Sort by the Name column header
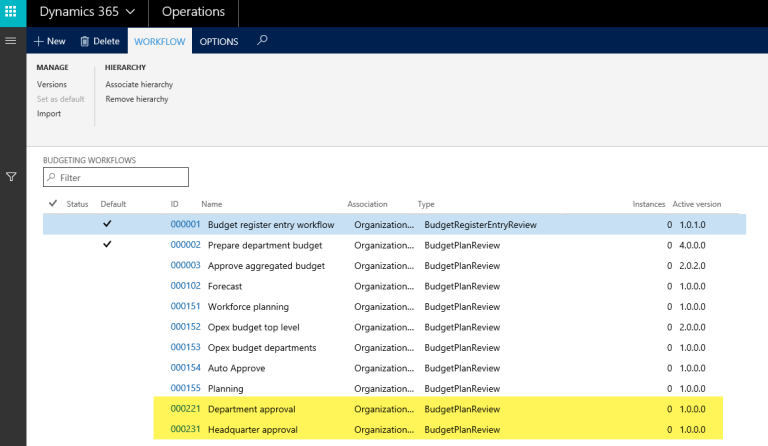This screenshot has height=446, width=768. pos(212,204)
